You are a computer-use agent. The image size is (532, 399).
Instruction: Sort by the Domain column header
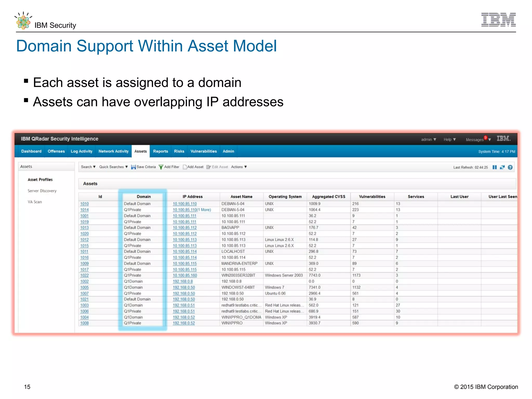(144, 197)
